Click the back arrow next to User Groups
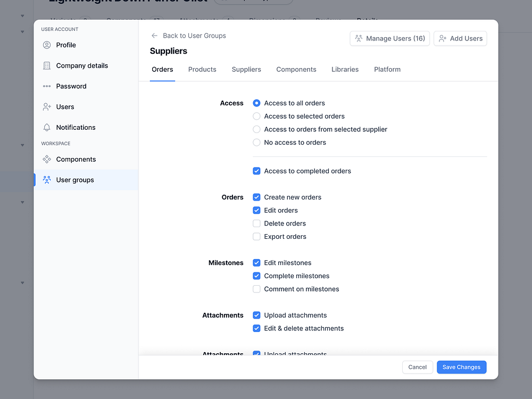Screen dimensions: 532x399 click(154, 36)
